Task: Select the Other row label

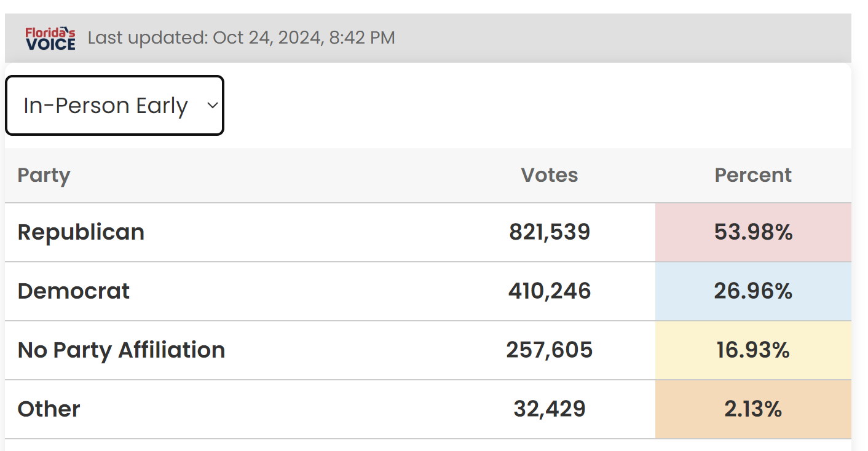Action: point(49,409)
